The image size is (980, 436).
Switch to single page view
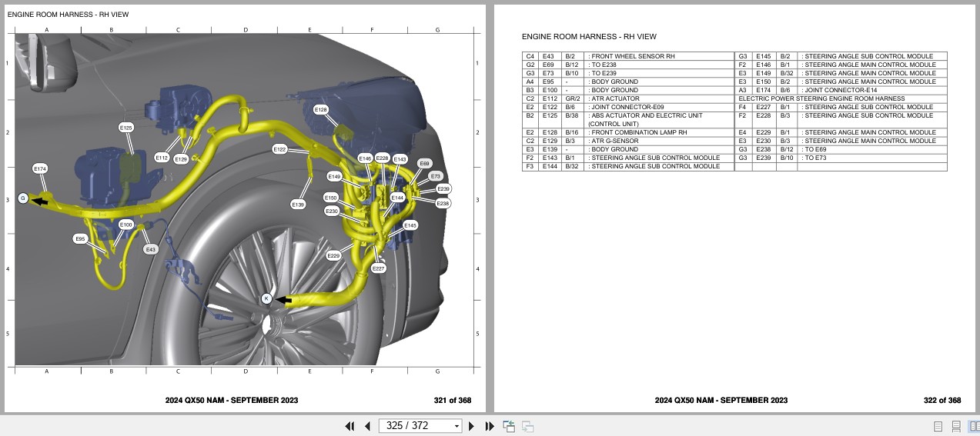tap(938, 426)
